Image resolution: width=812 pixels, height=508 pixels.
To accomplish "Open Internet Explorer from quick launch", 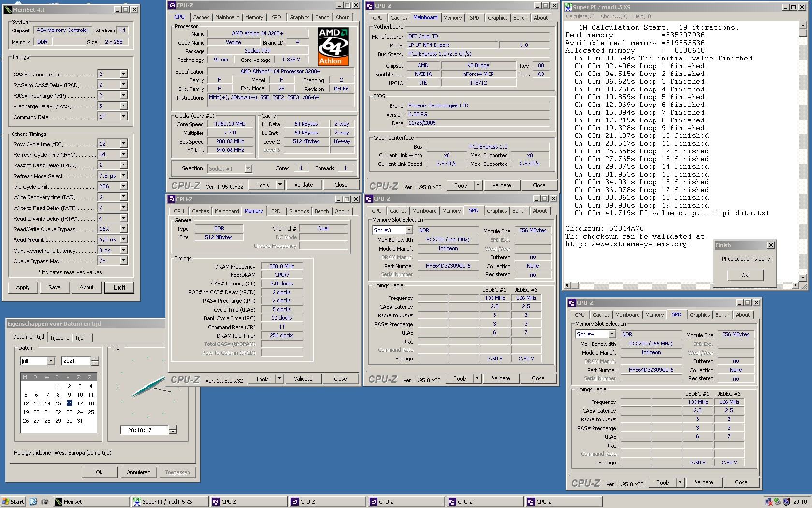I will [33, 502].
